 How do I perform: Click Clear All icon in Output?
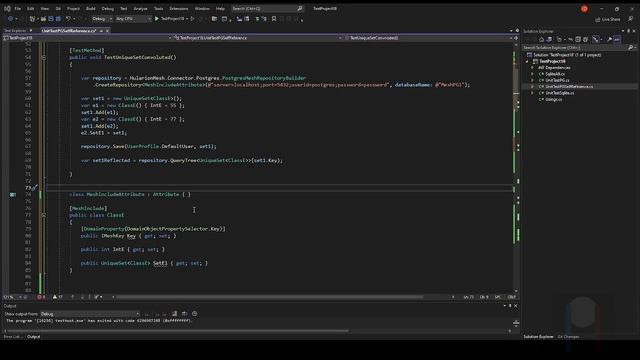pyautogui.click(x=175, y=313)
